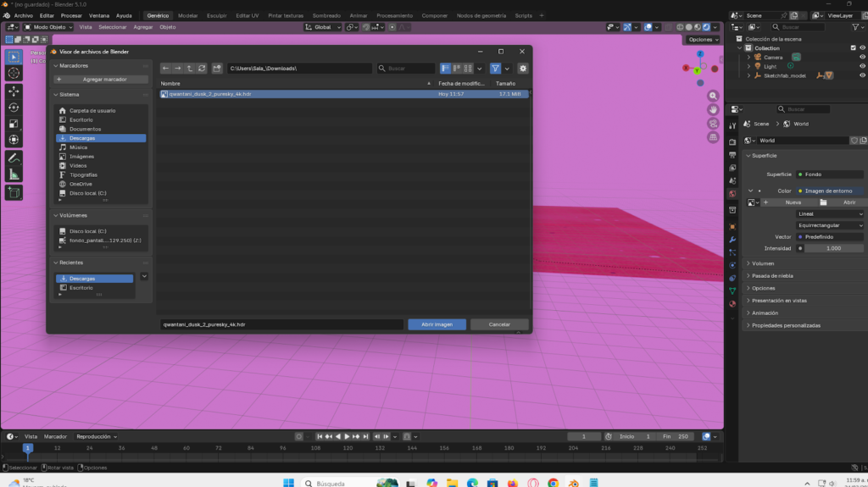Hide the Camera object in outliner
The height and width of the screenshot is (487, 868).
click(862, 57)
